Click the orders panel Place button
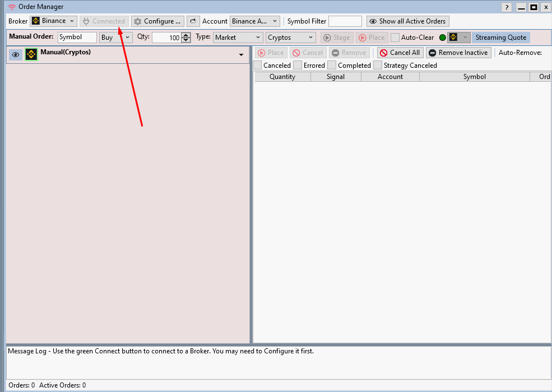552x392 pixels. pos(271,53)
